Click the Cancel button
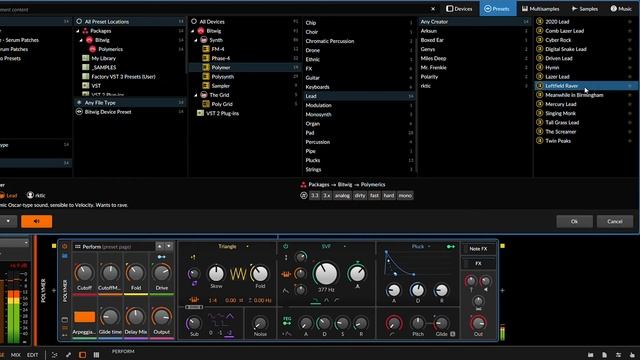The width and height of the screenshot is (640, 360). pos(615,221)
